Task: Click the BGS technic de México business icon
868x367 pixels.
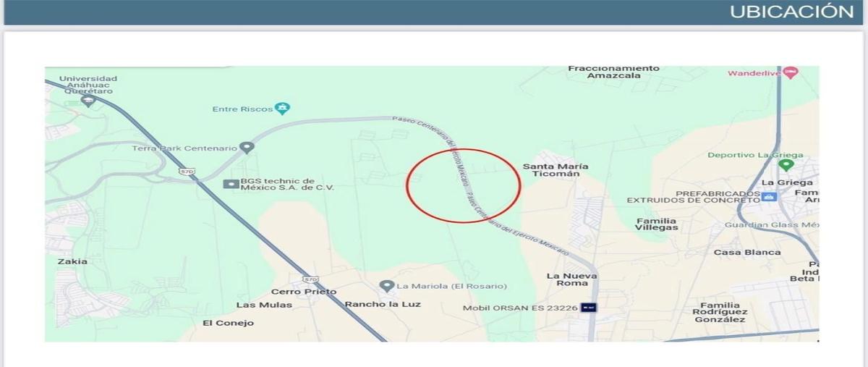Action: tap(231, 184)
